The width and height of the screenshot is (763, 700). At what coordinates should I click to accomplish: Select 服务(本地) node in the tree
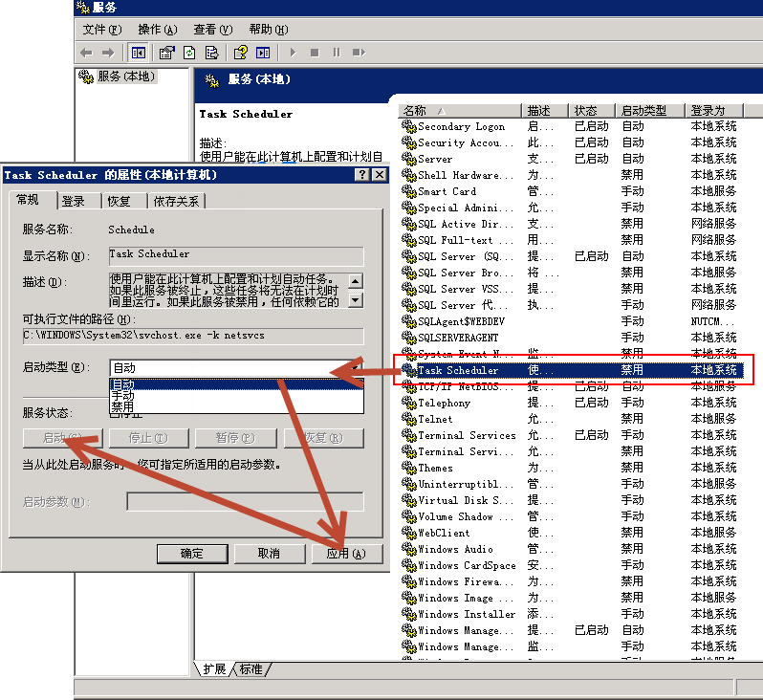click(125, 77)
